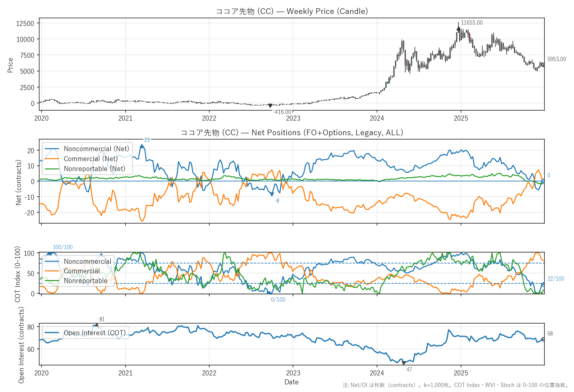Viewport: 574px width, 392px height.
Task: Click the 0/100 COT Index annotation
Action: (278, 300)
